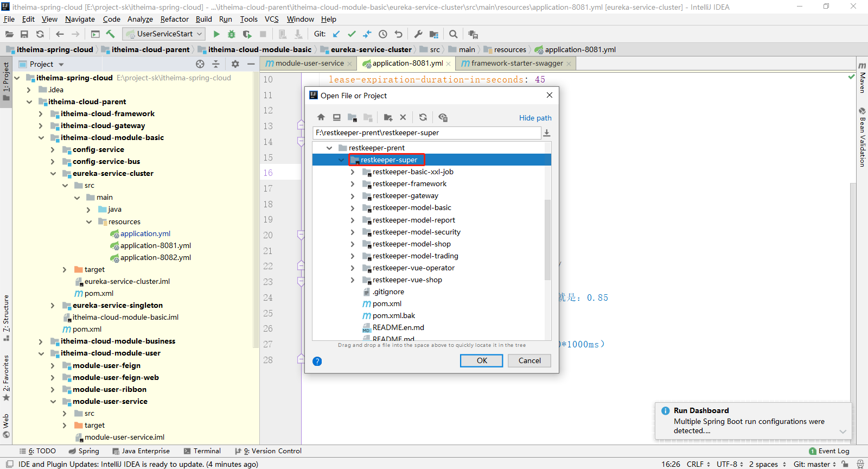Open the help icon in dialog
Viewport: 868px width, 469px height.
point(317,361)
